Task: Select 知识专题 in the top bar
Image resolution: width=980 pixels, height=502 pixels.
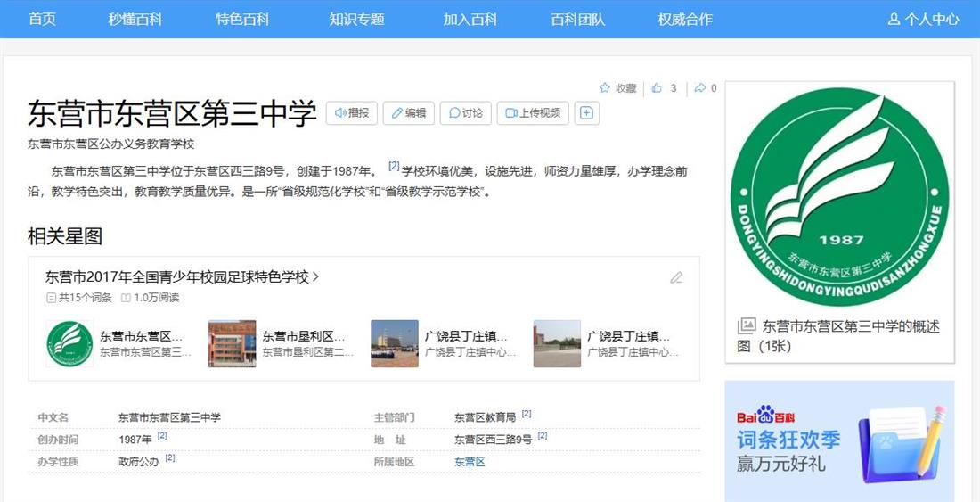Action: pyautogui.click(x=356, y=20)
